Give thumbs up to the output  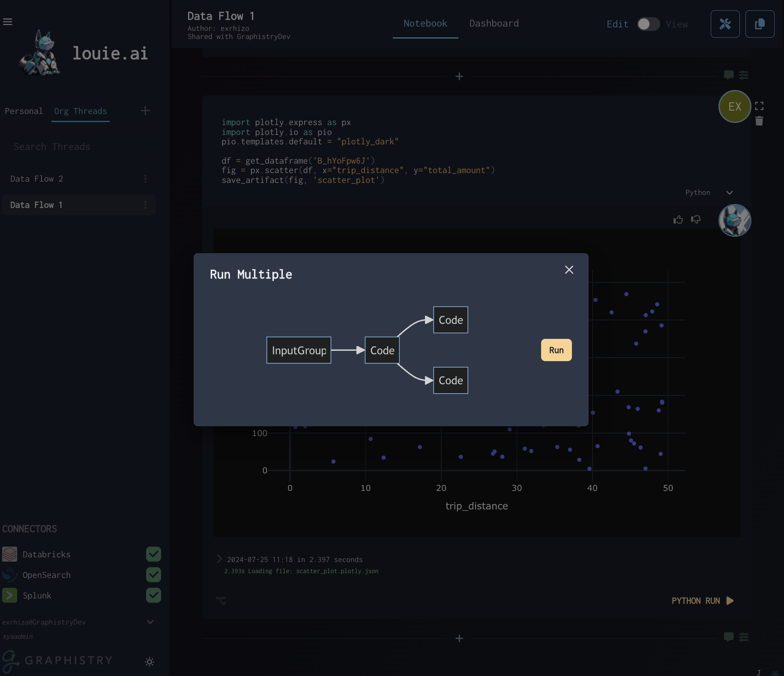pos(678,219)
